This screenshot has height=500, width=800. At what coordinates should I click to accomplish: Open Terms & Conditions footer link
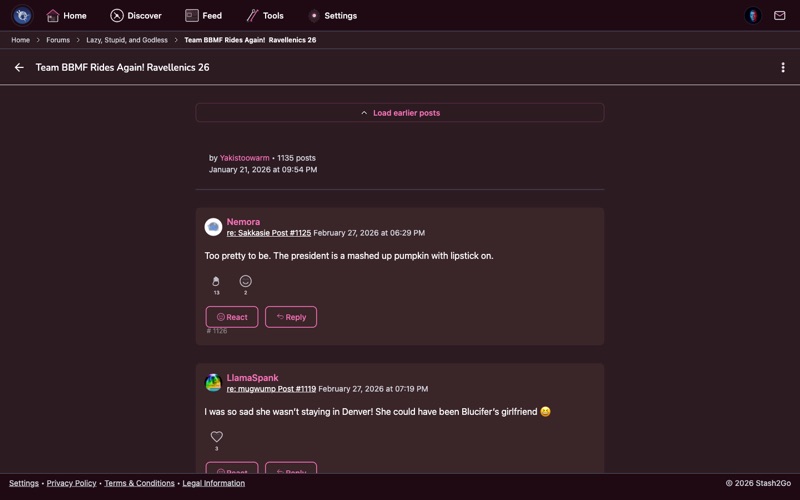coord(139,483)
